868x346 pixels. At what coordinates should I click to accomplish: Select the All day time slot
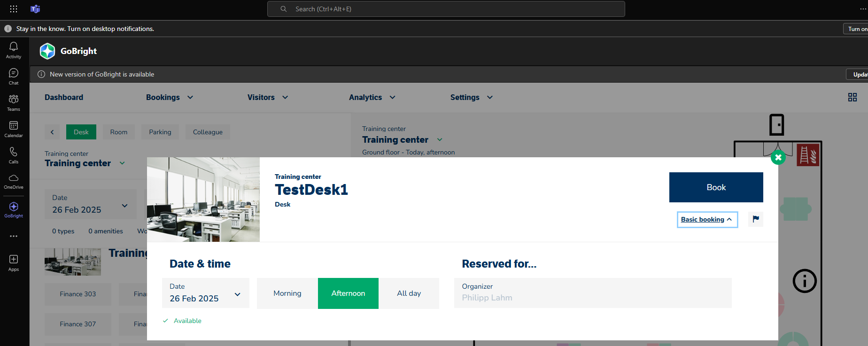point(409,293)
